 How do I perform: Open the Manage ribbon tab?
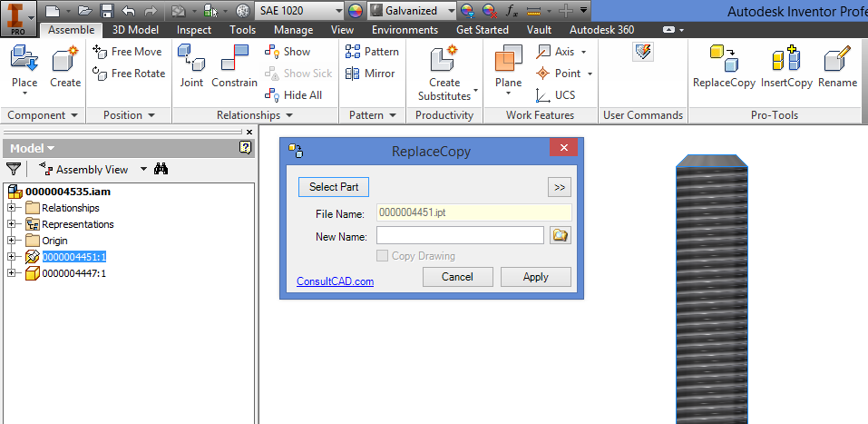[293, 30]
